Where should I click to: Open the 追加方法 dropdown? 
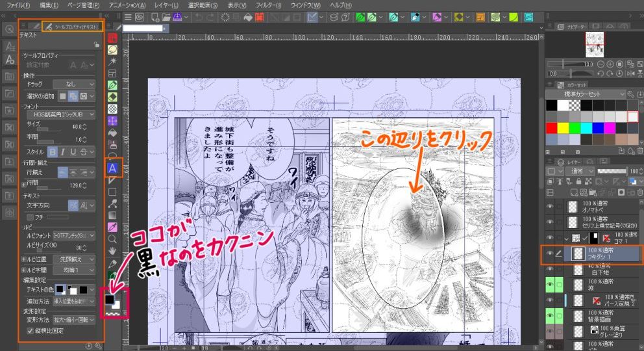[74, 301]
